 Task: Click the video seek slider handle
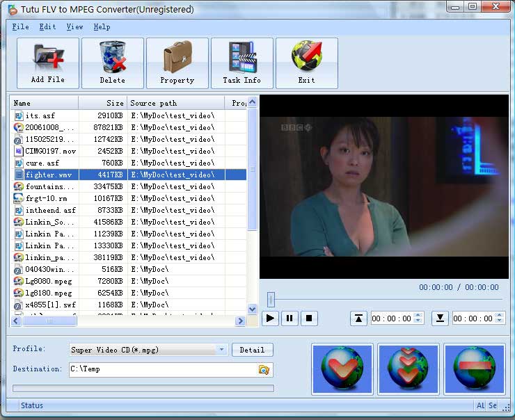(x=271, y=300)
